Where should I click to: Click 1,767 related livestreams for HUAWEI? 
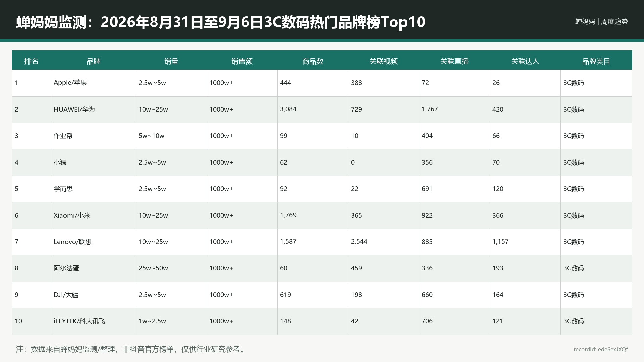click(x=430, y=109)
